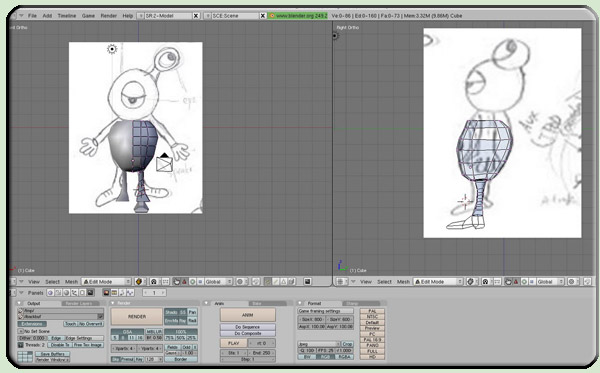
Task: Switch to Script context button
Action: click(x=58, y=293)
